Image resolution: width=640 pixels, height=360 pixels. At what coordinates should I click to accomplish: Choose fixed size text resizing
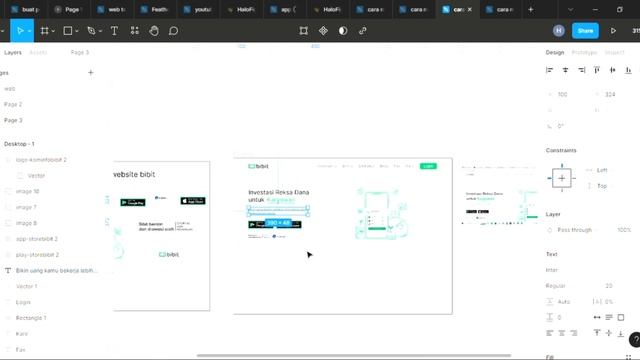pos(621,318)
